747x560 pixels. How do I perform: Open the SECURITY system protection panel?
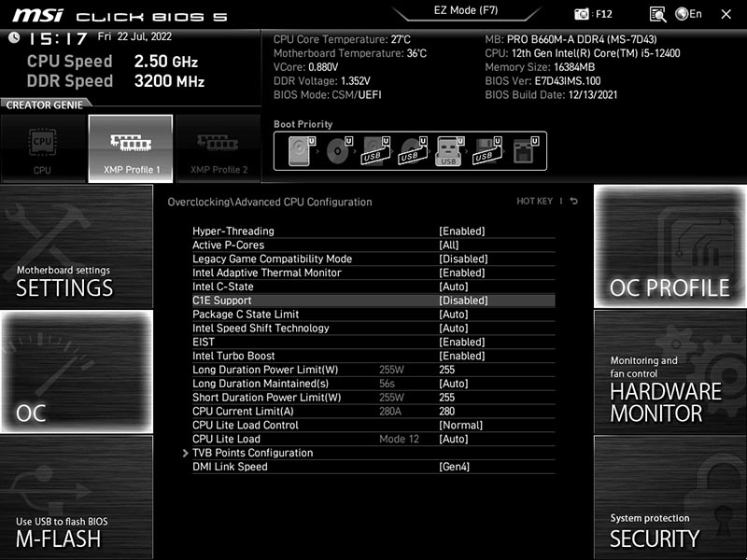click(670, 497)
